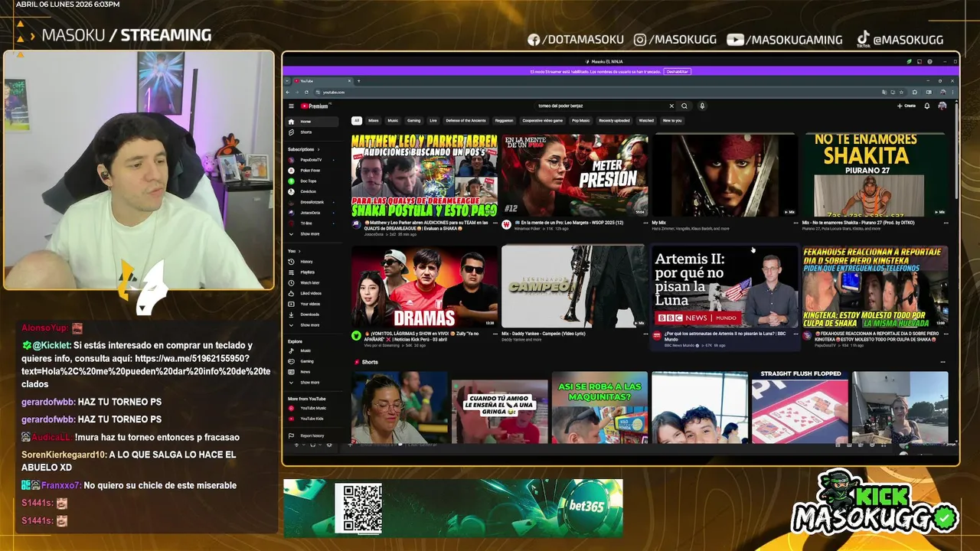This screenshot has height=551, width=980.
Task: Open Downloads in the sidebar
Action: click(x=312, y=315)
